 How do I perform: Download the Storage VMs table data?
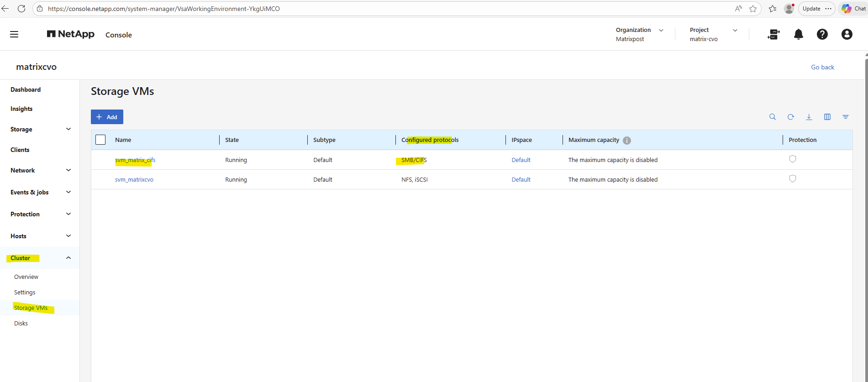click(x=809, y=117)
